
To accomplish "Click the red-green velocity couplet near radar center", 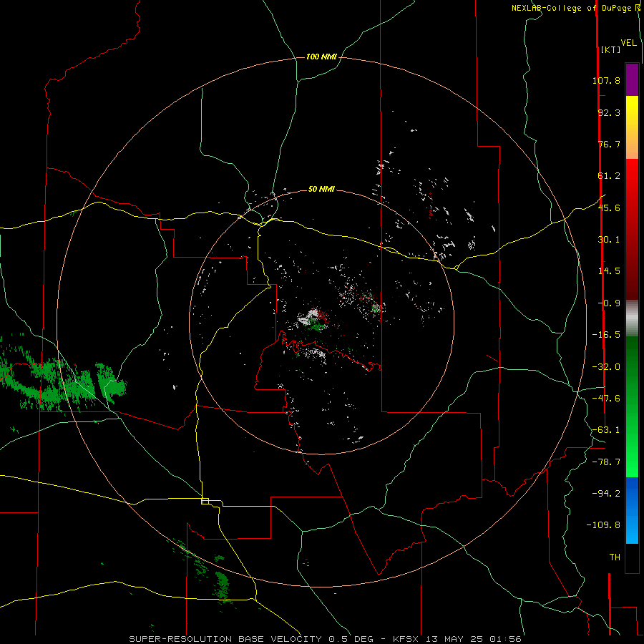I will (x=315, y=320).
